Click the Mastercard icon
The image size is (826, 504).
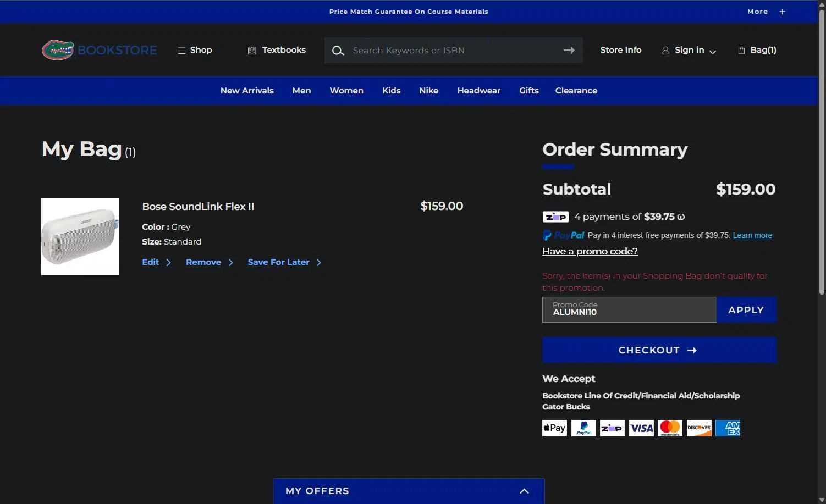coord(670,428)
